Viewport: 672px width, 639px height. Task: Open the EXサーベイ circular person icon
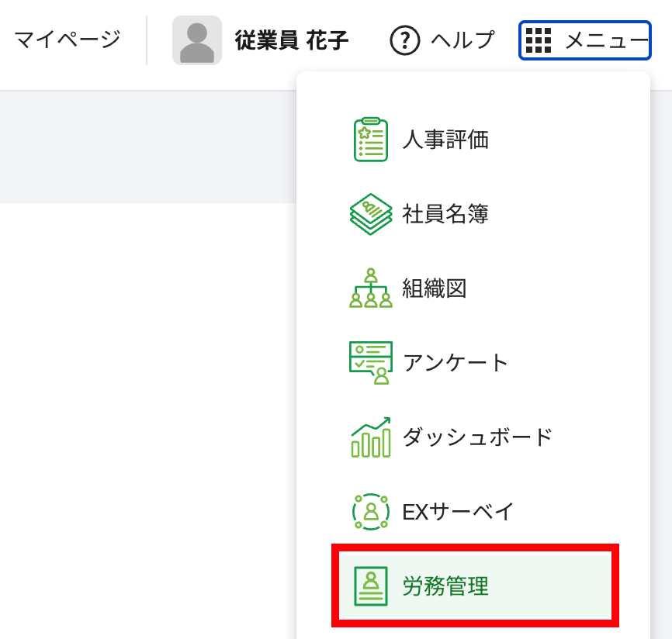pos(370,511)
